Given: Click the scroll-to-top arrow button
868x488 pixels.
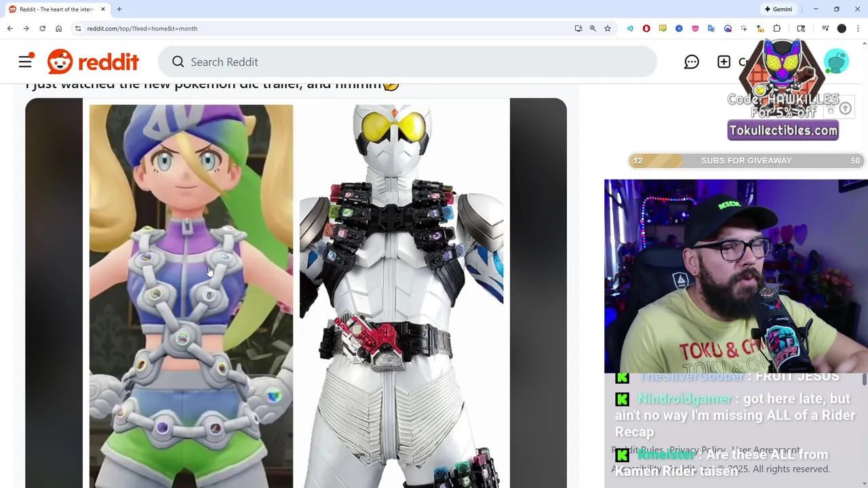Looking at the screenshot, I should (845, 108).
